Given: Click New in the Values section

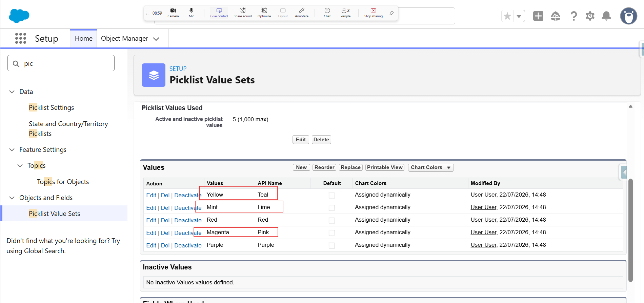Looking at the screenshot, I should click(301, 167).
